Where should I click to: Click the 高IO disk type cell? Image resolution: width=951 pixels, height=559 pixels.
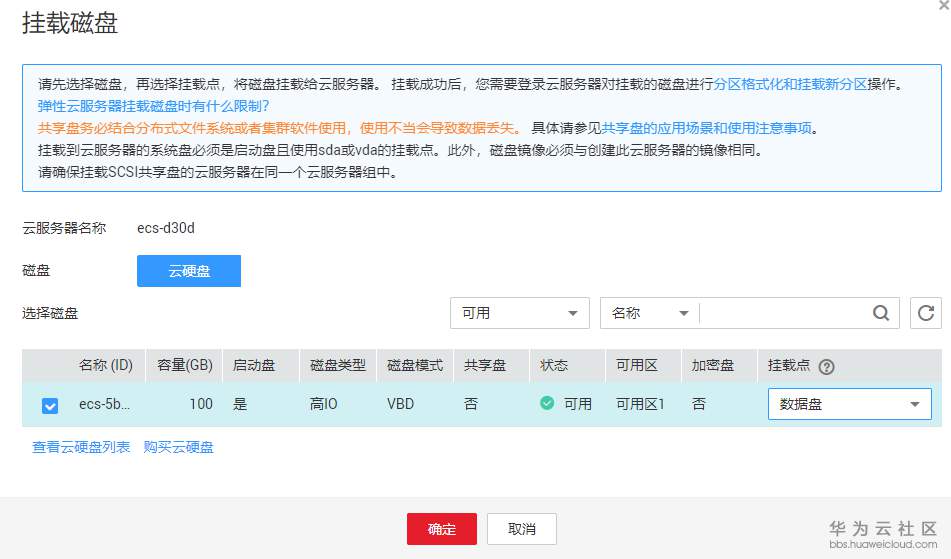[x=323, y=404]
